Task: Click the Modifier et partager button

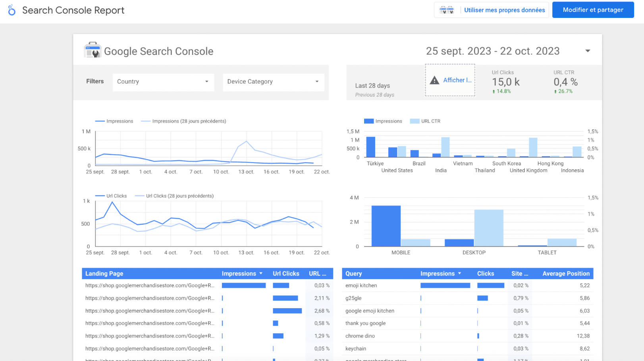Action: tap(593, 10)
